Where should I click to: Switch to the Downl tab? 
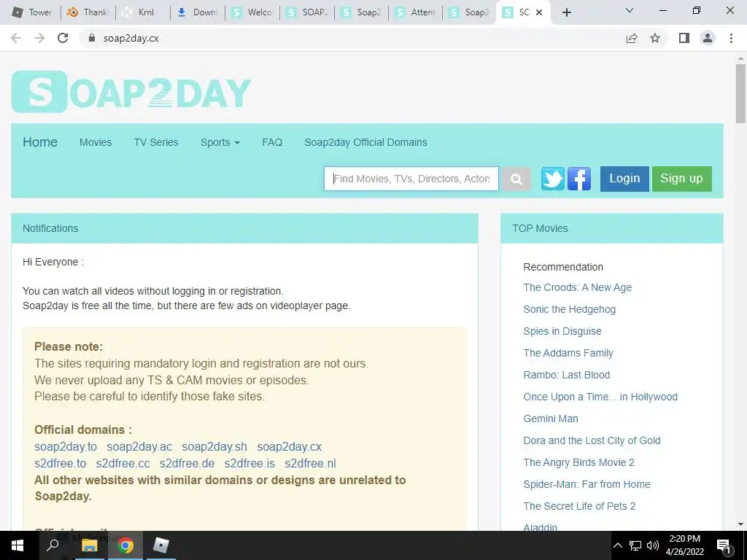point(197,12)
